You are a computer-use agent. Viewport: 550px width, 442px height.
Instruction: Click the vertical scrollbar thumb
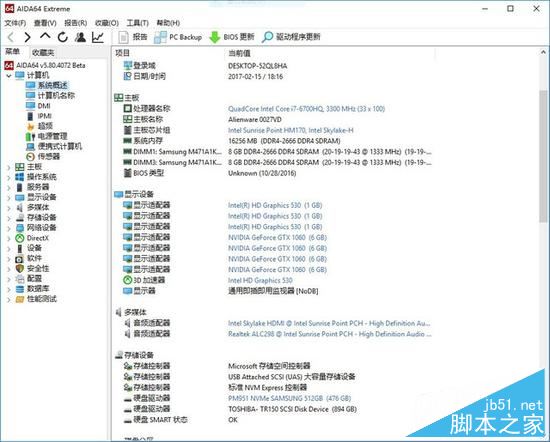[x=543, y=156]
